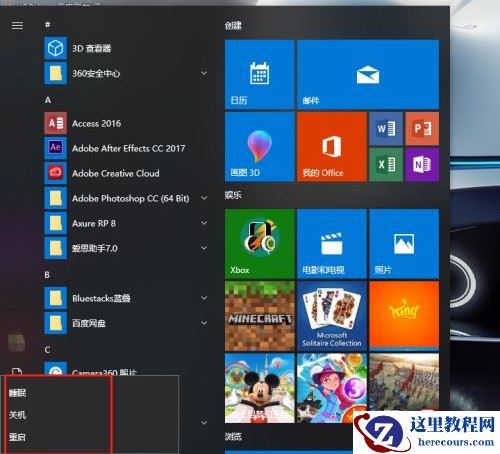
Task: Jump to the C letter header
Action: point(47,350)
